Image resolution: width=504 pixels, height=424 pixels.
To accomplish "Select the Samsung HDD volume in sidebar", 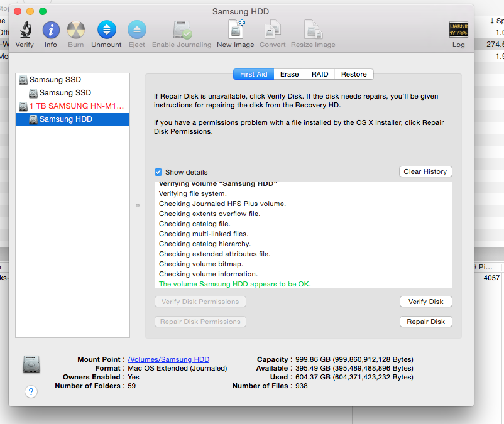I will point(73,119).
